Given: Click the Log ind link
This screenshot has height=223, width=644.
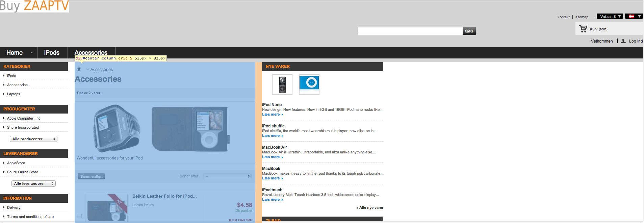Looking at the screenshot, I should tap(636, 41).
